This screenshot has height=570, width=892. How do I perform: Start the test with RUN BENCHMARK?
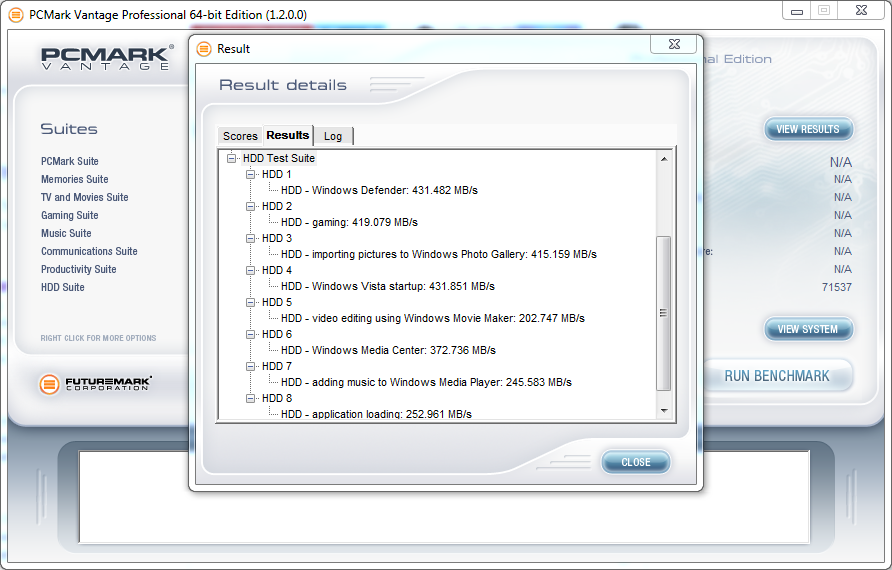click(777, 376)
